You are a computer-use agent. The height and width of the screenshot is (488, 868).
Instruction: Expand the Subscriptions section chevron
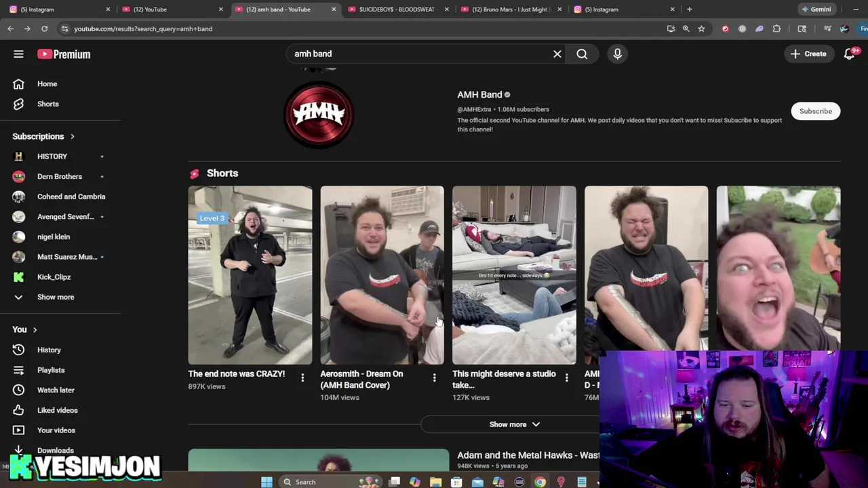pyautogui.click(x=73, y=137)
